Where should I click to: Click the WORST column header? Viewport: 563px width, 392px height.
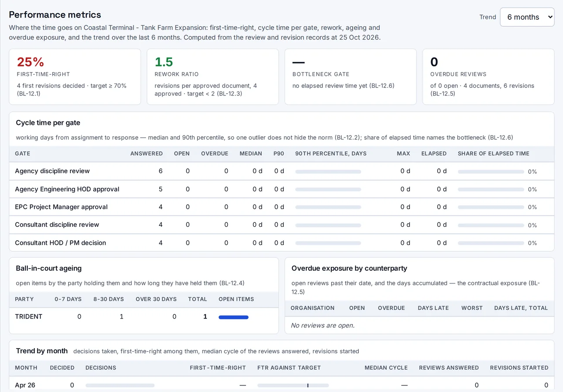472,308
